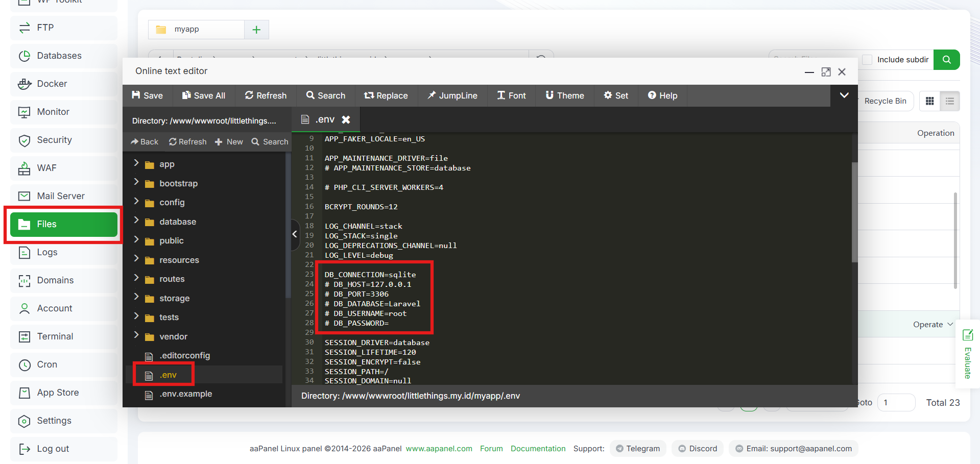Add a new file manager tab
980x464 pixels.
(x=256, y=30)
